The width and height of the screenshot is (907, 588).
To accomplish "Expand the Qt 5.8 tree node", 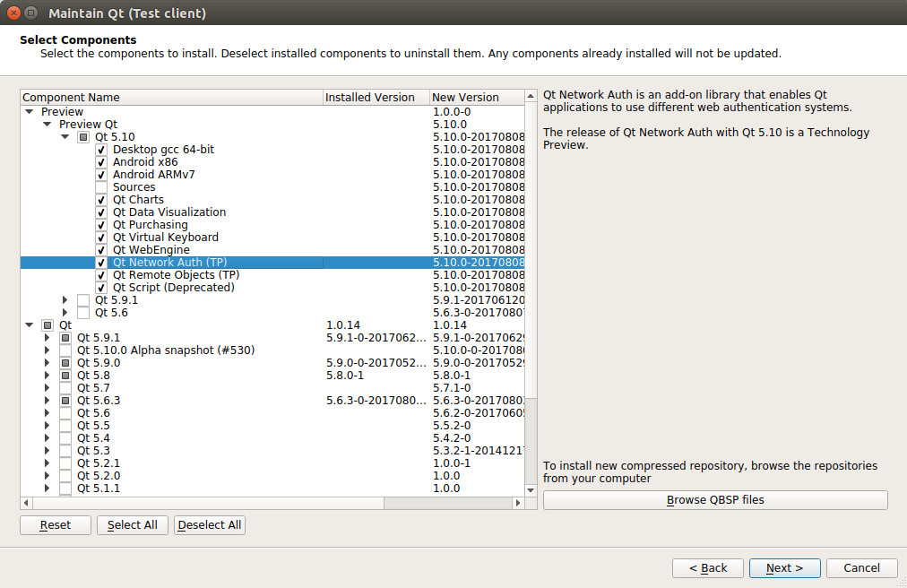I will point(48,376).
